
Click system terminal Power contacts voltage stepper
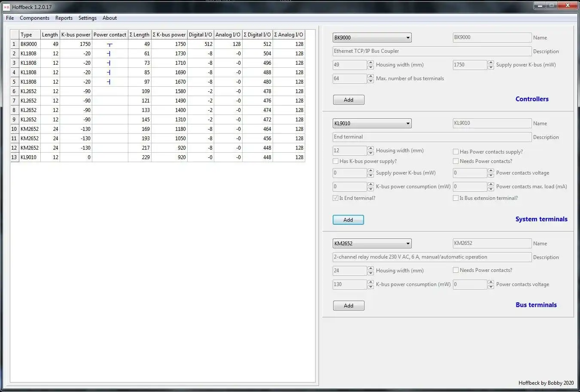tap(491, 173)
